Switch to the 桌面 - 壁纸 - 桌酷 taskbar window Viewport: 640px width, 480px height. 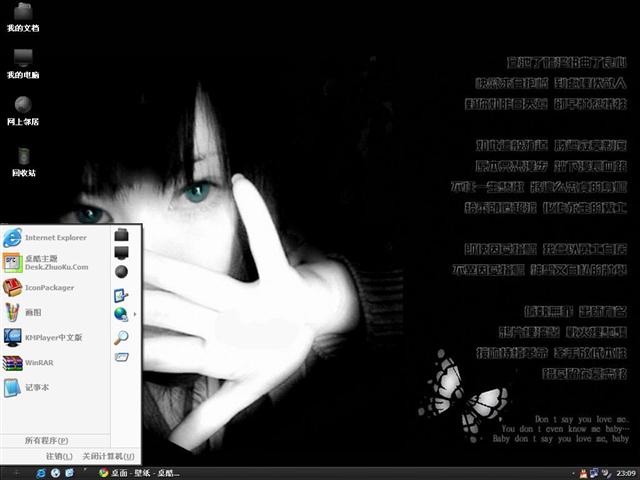point(139,473)
